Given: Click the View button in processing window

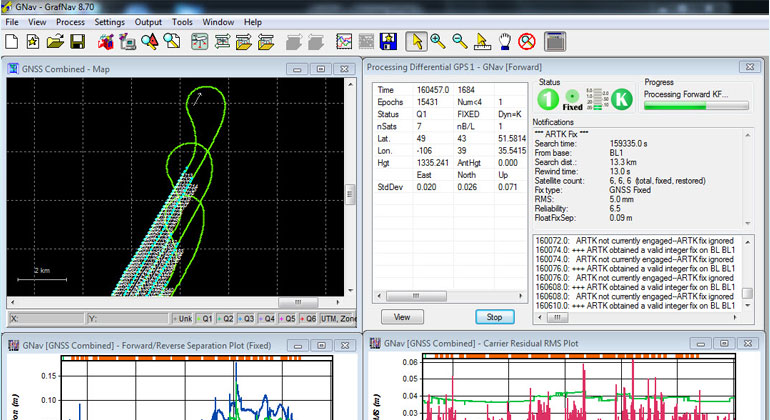Looking at the screenshot, I should pyautogui.click(x=402, y=317).
